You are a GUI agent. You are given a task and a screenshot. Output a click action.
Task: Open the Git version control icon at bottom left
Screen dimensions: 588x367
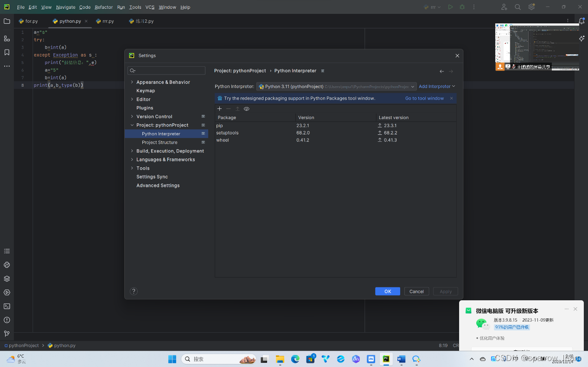point(6,334)
